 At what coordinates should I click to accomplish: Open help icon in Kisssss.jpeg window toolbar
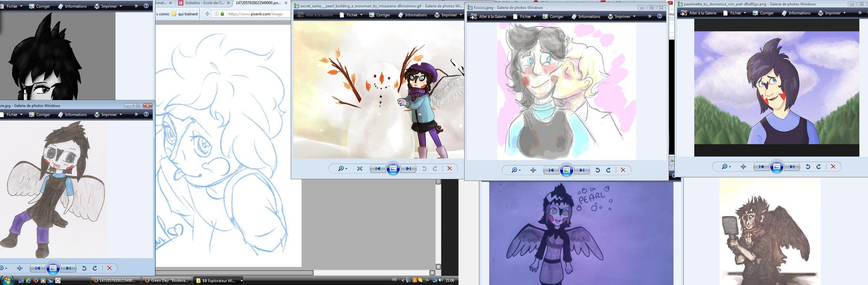[659, 16]
